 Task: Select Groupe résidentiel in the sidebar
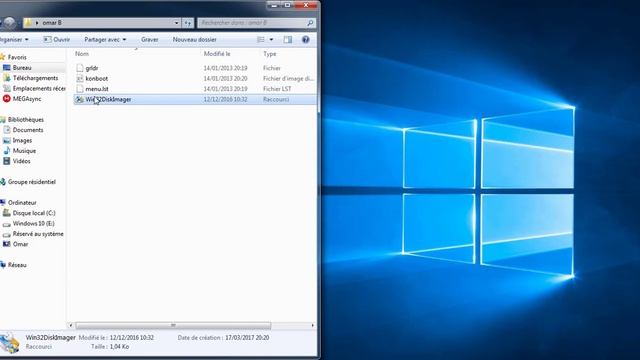tap(31, 182)
